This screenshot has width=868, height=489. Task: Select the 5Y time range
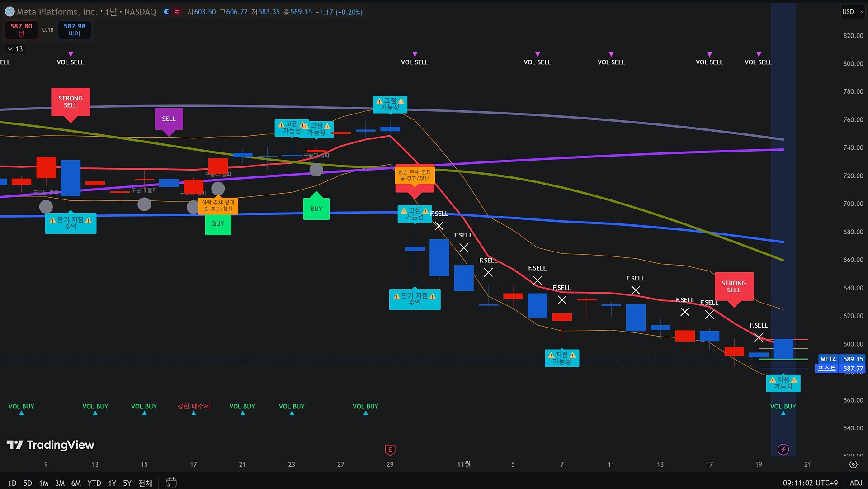[127, 483]
